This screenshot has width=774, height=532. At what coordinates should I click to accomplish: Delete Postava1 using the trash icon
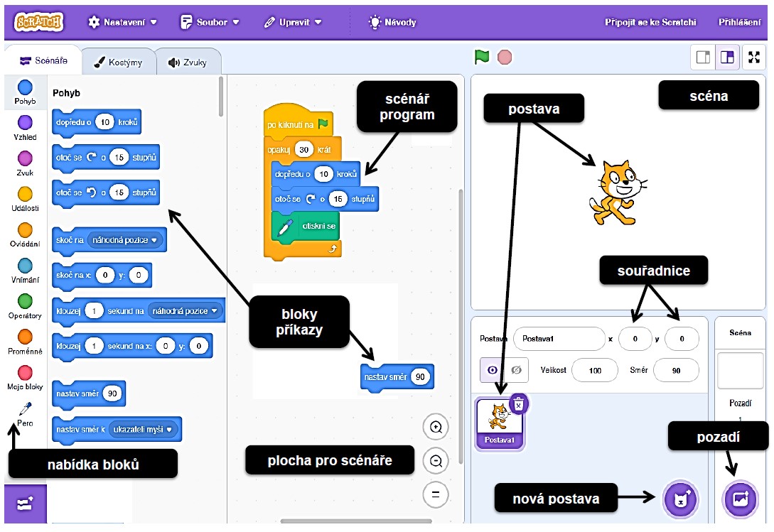point(519,404)
